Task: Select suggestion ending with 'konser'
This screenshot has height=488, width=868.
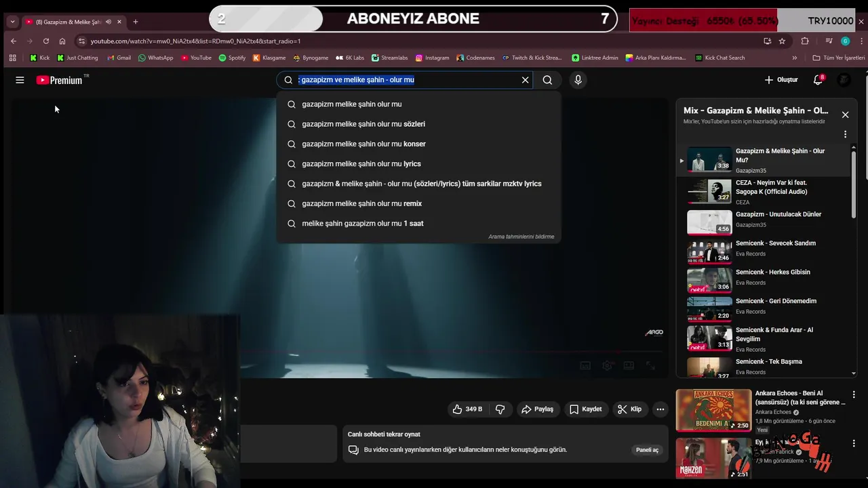Action: [x=418, y=144]
